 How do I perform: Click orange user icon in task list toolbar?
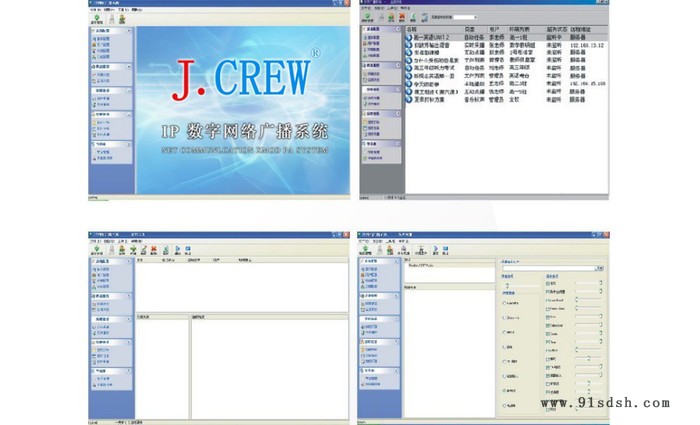[x=391, y=17]
